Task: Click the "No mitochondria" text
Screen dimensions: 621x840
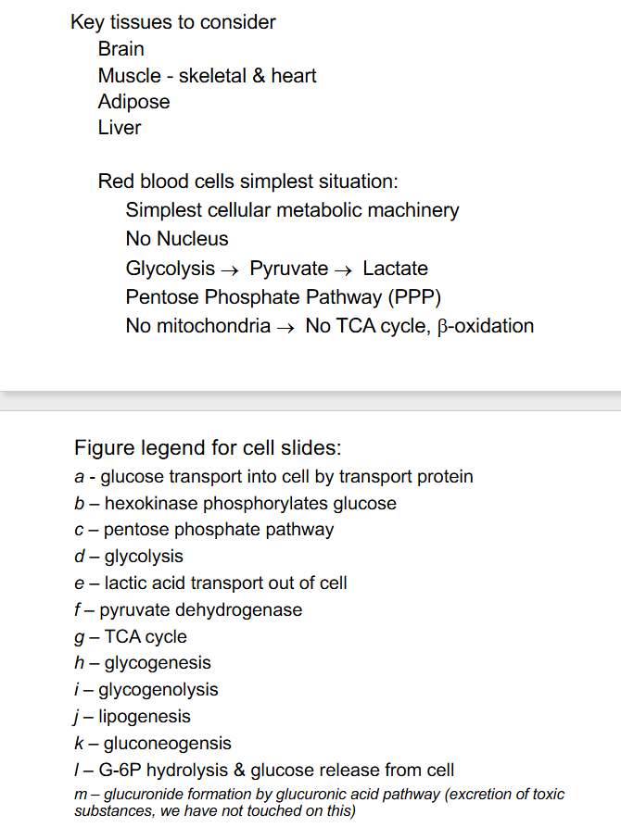Action: 198,326
